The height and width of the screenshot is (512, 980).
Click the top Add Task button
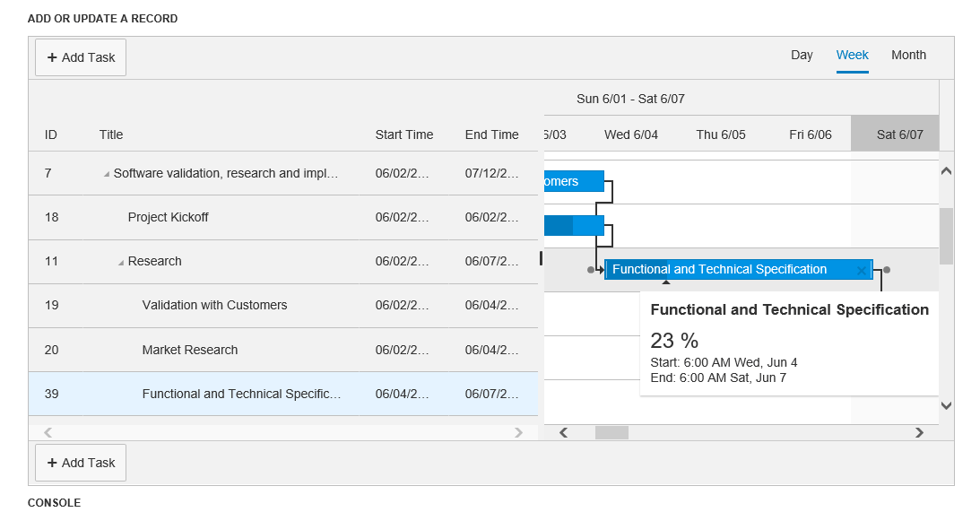coord(81,57)
